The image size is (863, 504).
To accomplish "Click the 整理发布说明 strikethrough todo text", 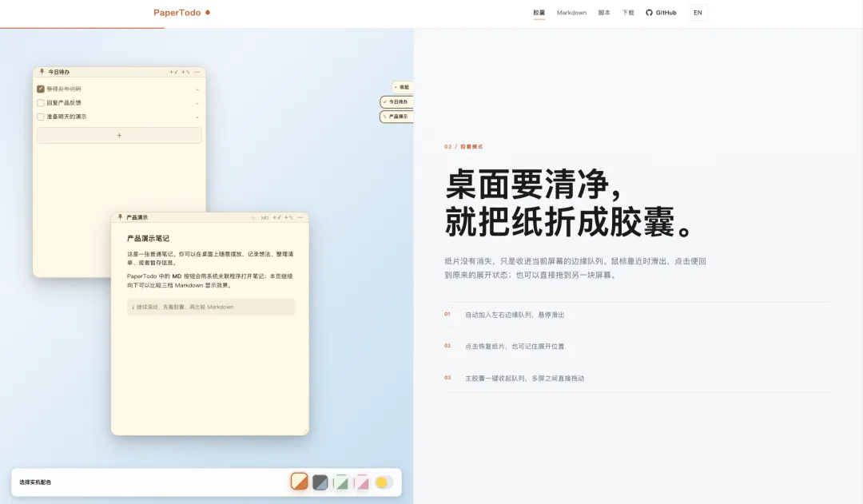I will (x=64, y=89).
